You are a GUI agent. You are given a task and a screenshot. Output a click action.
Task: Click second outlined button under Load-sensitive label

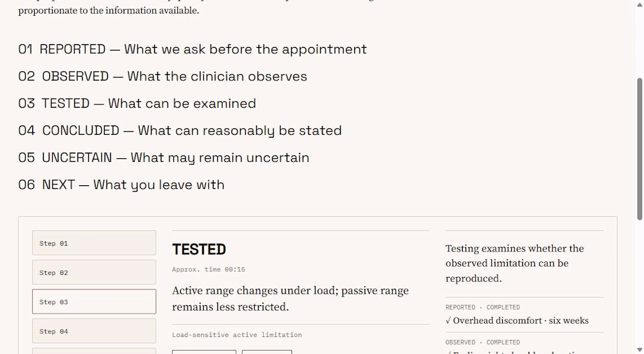coord(267,352)
